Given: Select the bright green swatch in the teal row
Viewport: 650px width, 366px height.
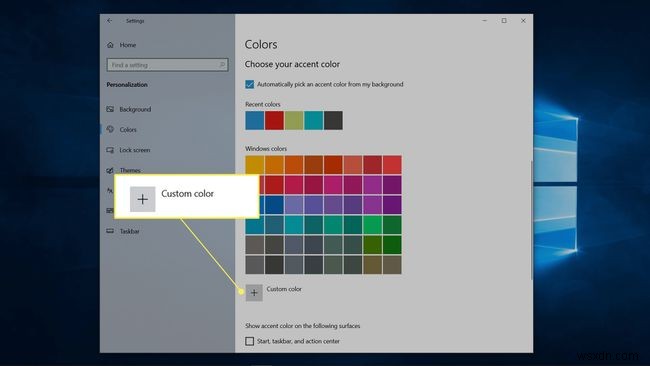Looking at the screenshot, I should 373,225.
